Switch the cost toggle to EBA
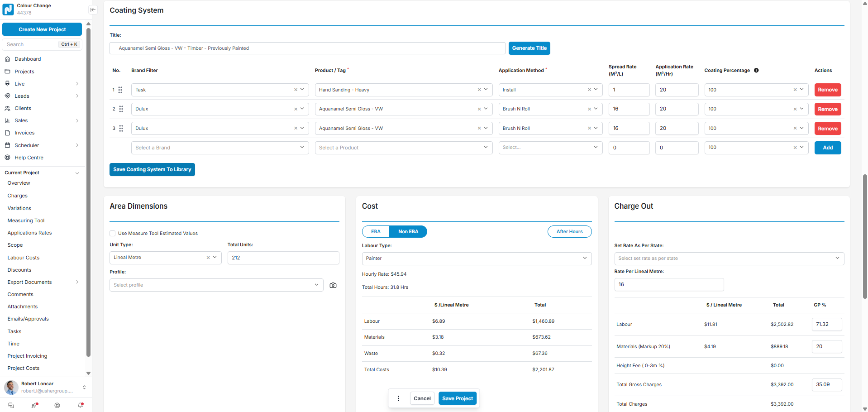This screenshot has width=868, height=412. pos(376,232)
